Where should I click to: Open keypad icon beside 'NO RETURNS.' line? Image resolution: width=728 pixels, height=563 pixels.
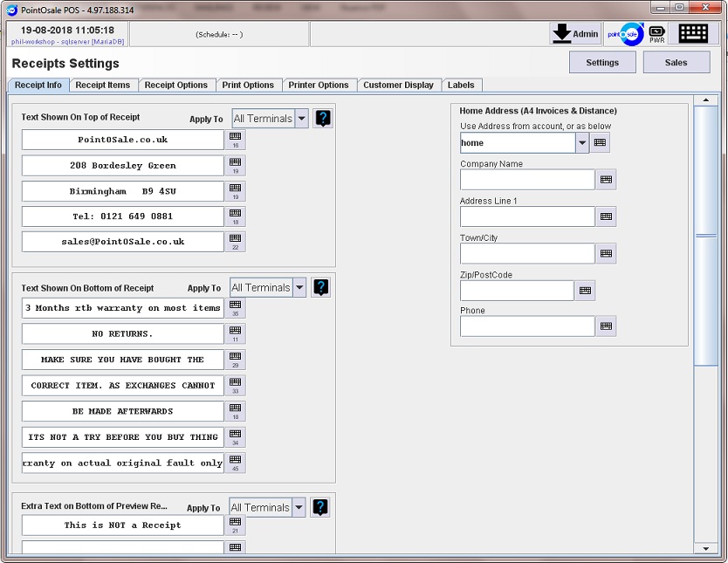coord(235,333)
